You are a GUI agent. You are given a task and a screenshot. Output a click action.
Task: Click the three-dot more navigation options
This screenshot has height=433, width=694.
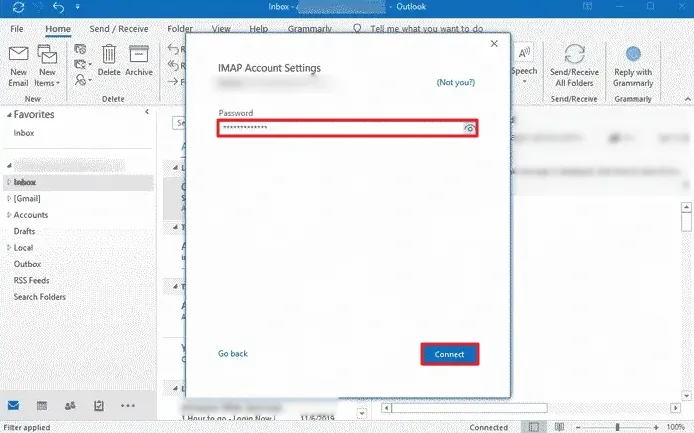point(127,405)
